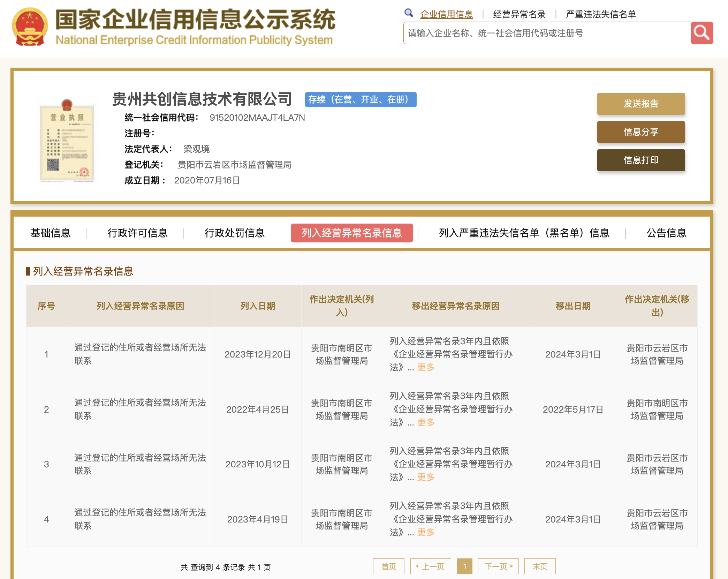Image resolution: width=728 pixels, height=579 pixels.
Task: Switch to the 行政许可信息 tab
Action: pyautogui.click(x=137, y=233)
